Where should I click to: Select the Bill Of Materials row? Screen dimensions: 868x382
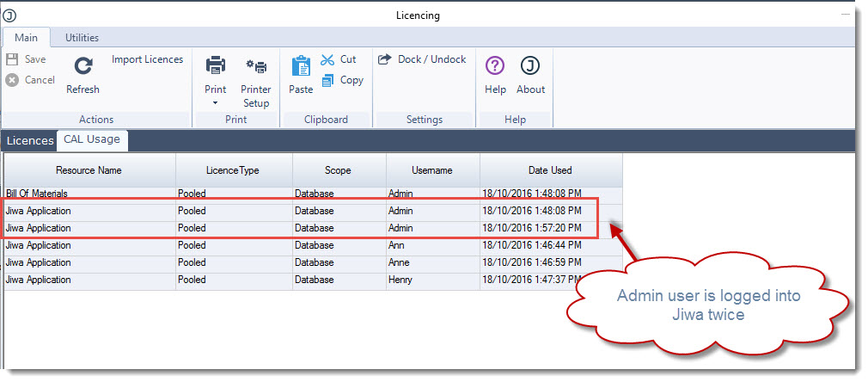click(x=314, y=194)
